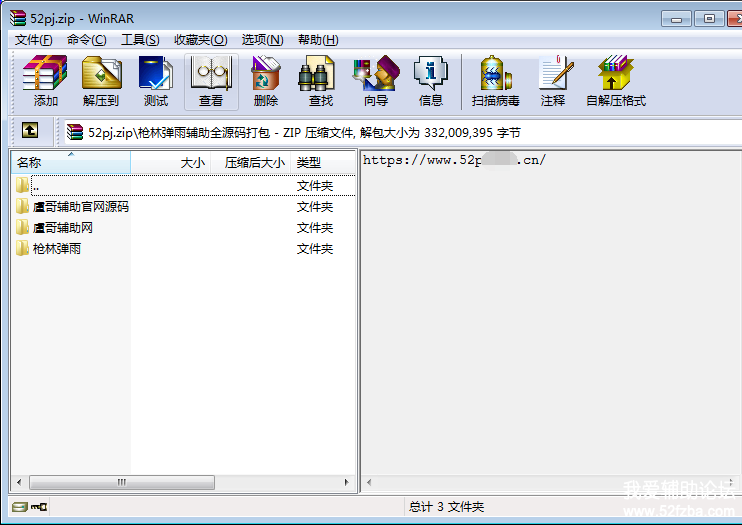Click Scan for viruses (扫描病毒) icon
This screenshot has height=525, width=742.
pos(495,81)
